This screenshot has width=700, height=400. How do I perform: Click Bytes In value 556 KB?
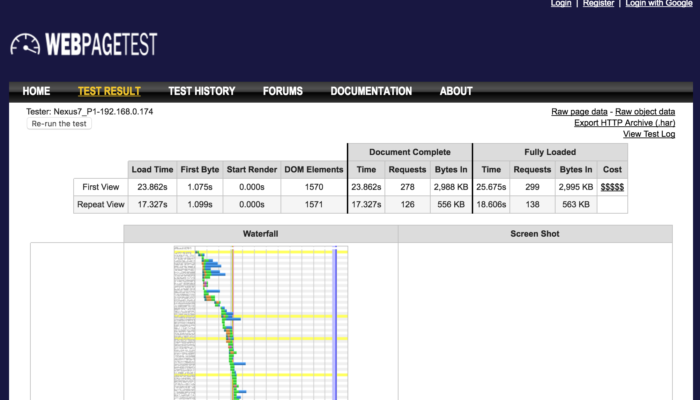coord(451,204)
